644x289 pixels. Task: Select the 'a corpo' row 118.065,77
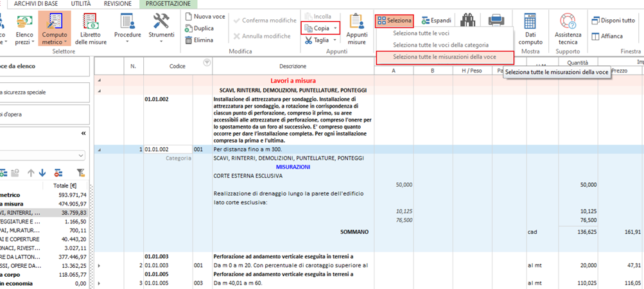[44, 275]
